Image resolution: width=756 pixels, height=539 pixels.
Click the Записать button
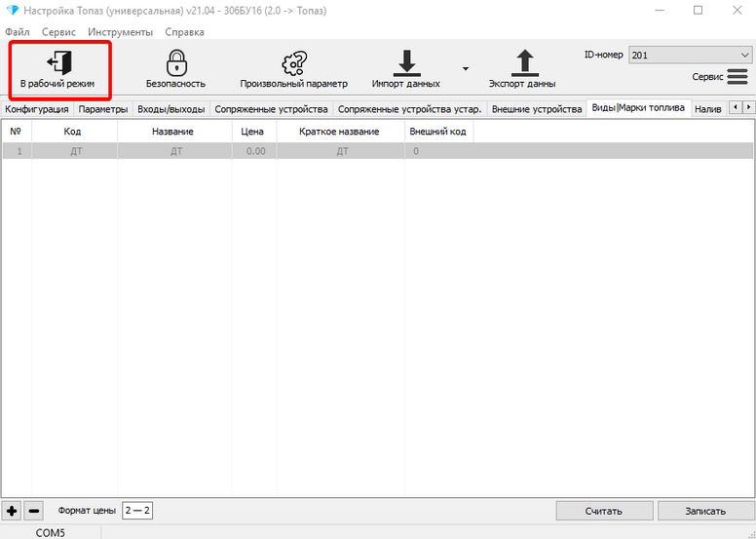(x=705, y=511)
